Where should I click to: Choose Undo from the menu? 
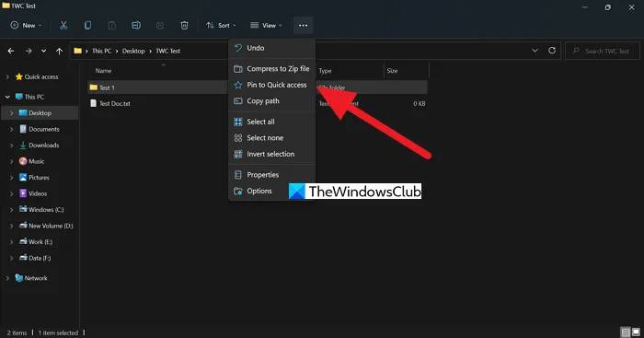pos(271,48)
